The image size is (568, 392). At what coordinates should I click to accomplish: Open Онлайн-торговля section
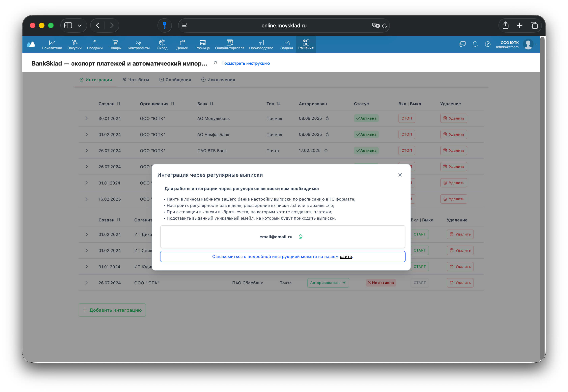(230, 44)
